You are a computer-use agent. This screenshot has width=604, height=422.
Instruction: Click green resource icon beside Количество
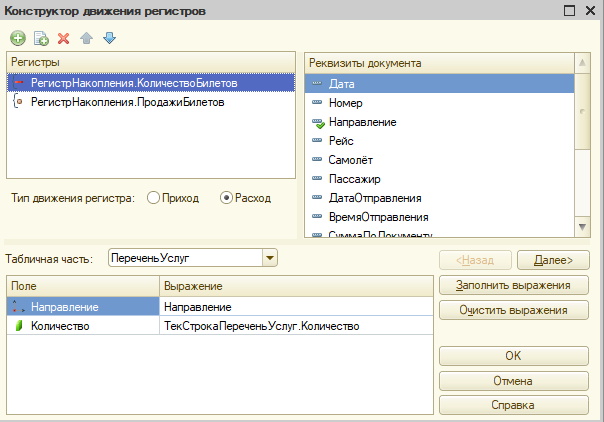coord(18,326)
